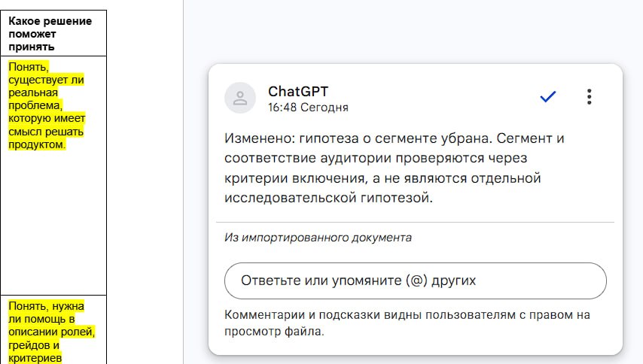Image resolution: width=643 pixels, height=364 pixels.
Task: Open the three-dot comment options menu
Action: [x=590, y=96]
